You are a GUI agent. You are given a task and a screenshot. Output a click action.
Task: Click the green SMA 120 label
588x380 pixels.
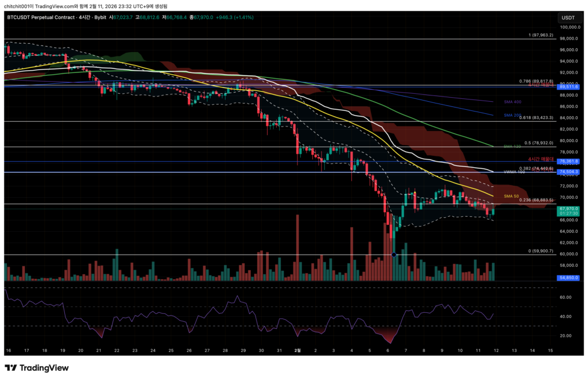pyautogui.click(x=512, y=147)
